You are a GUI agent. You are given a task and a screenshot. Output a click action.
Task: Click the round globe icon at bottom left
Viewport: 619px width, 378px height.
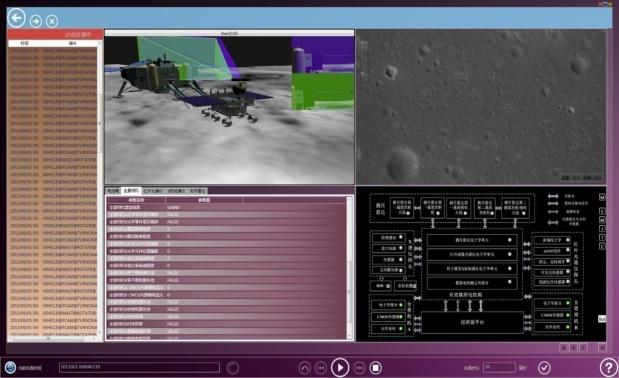[x=10, y=367]
